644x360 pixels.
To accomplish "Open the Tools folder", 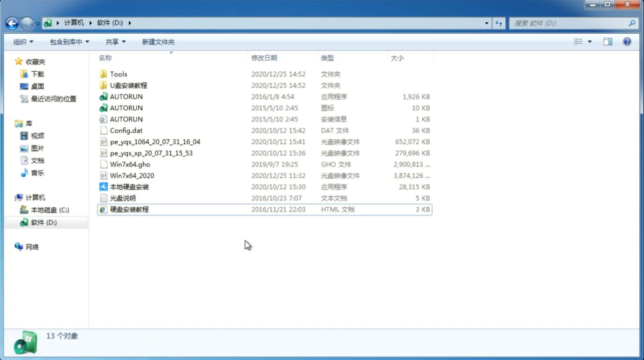I will [x=118, y=74].
